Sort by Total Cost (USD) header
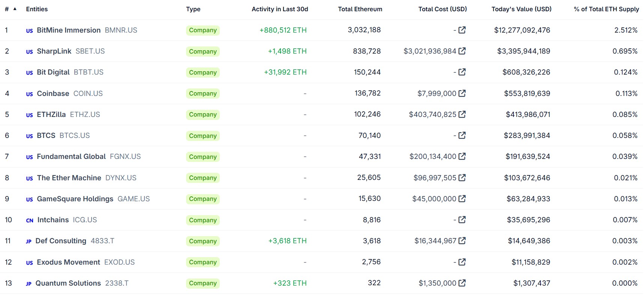Image resolution: width=644 pixels, height=295 pixels. pos(443,9)
